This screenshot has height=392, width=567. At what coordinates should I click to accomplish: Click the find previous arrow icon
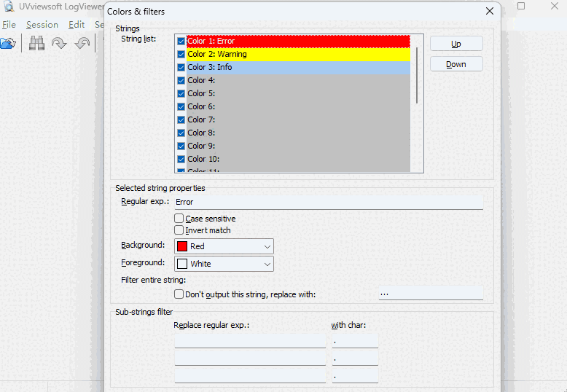(x=82, y=44)
